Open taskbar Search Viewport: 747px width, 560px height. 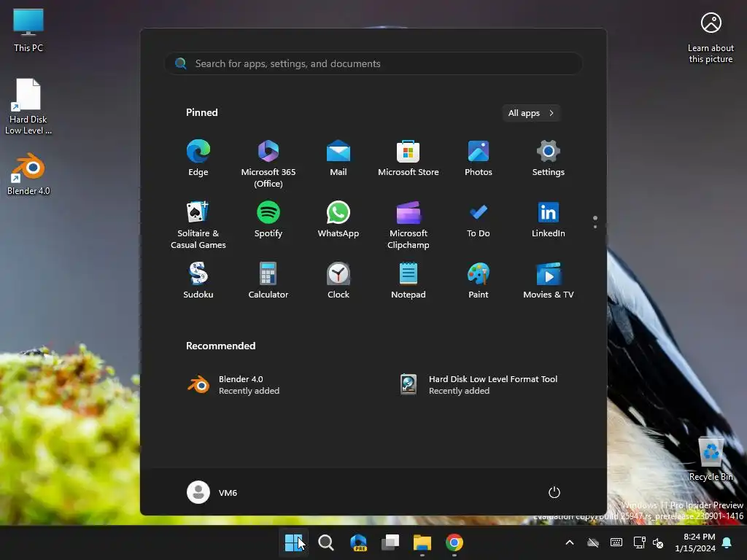click(x=326, y=542)
